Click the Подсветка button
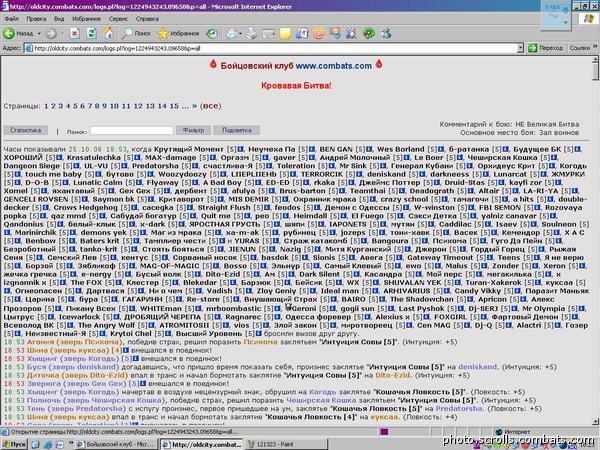 point(237,130)
